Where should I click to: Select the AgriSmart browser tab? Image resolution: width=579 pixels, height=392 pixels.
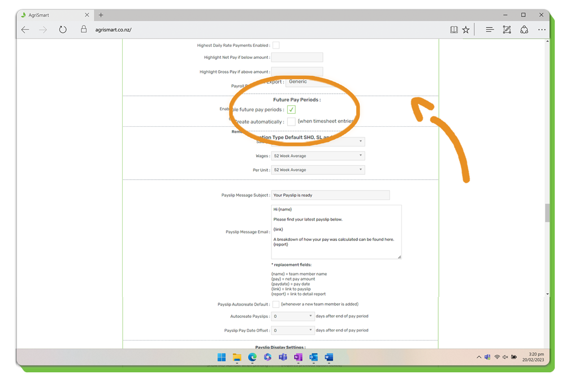click(51, 15)
